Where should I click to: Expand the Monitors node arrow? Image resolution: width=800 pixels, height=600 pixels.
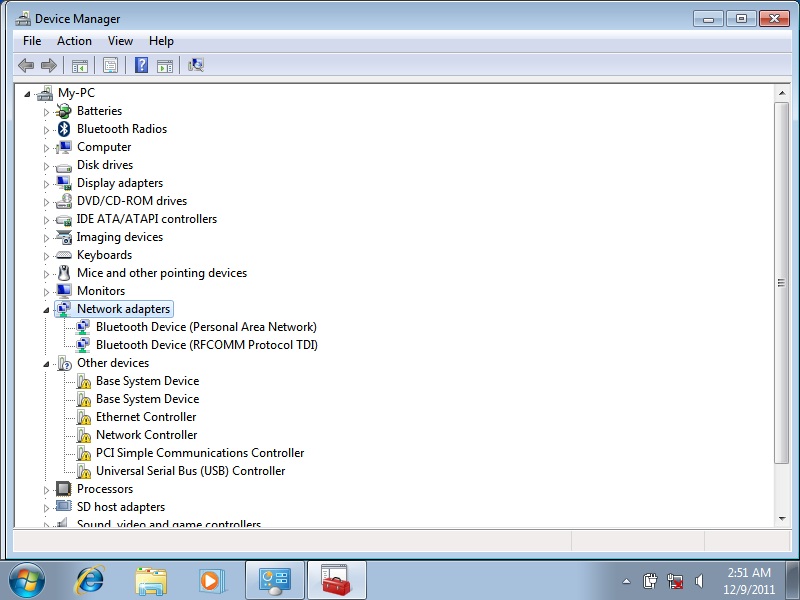click(x=46, y=292)
